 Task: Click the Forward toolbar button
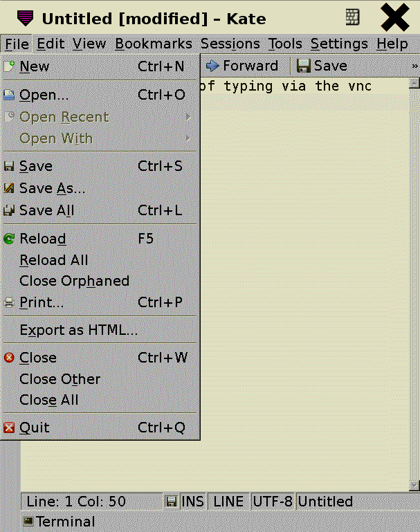point(242,66)
